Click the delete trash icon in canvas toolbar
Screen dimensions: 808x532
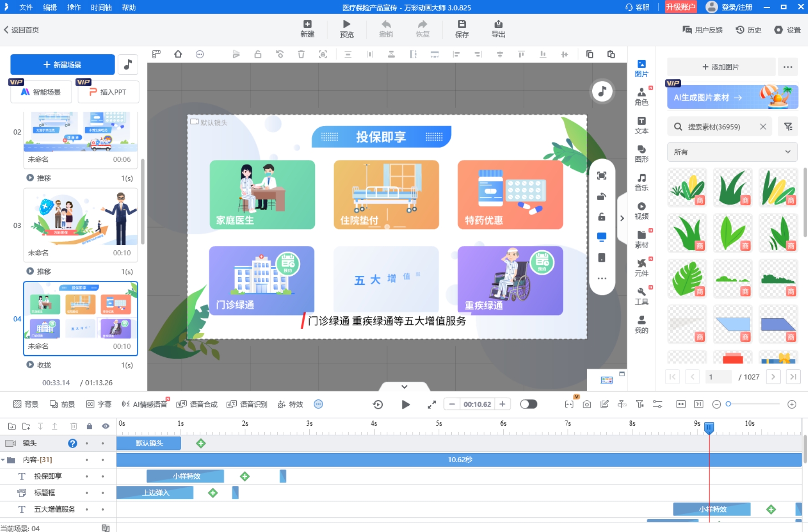301,54
